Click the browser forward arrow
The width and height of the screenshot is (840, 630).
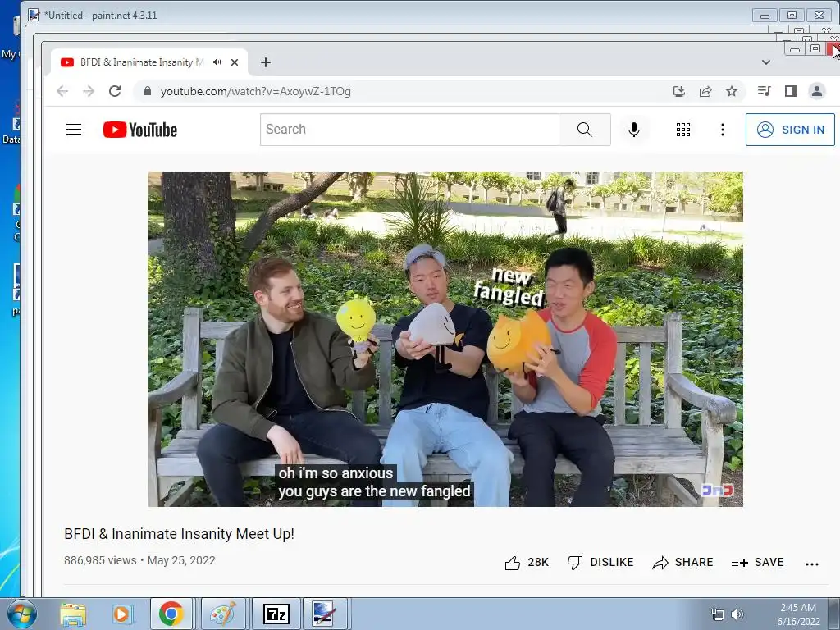[x=89, y=91]
